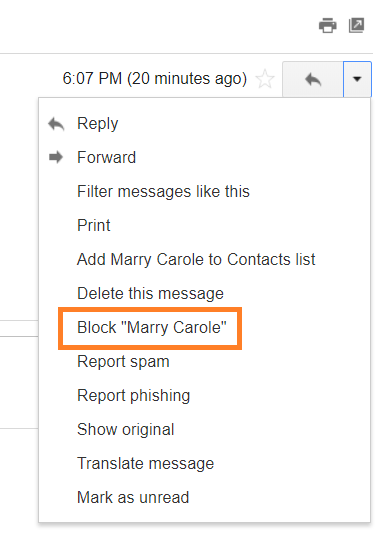Open message in new window icon

[357, 25]
